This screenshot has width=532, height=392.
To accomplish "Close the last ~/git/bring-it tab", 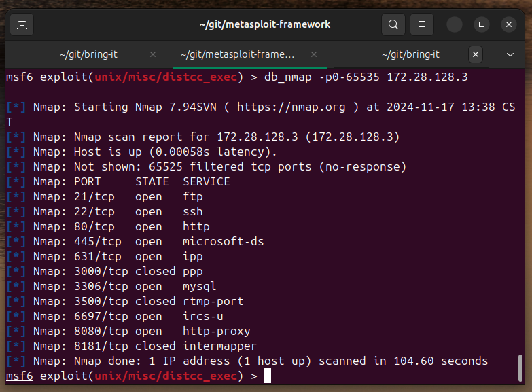I will point(476,54).
